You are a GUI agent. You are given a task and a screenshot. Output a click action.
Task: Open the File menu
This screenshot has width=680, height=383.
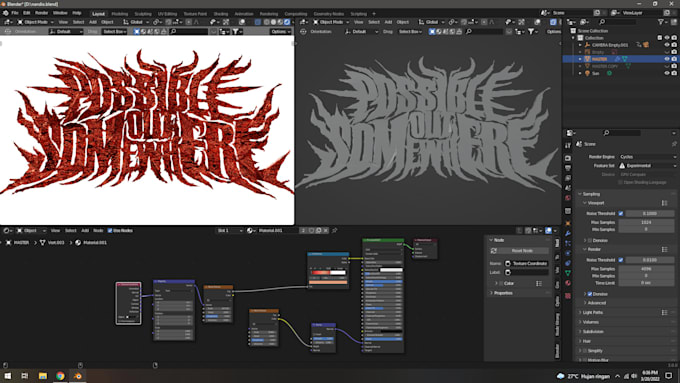click(x=15, y=13)
